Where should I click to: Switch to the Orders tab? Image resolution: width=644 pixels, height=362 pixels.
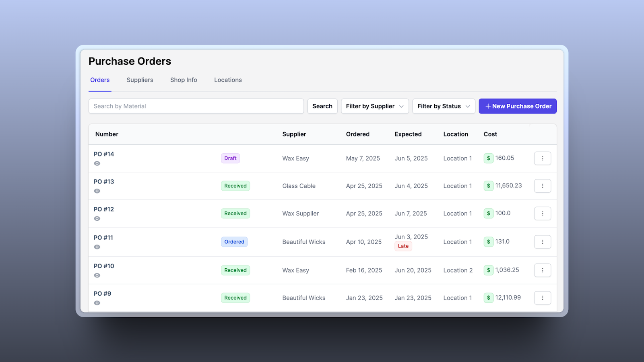click(100, 80)
